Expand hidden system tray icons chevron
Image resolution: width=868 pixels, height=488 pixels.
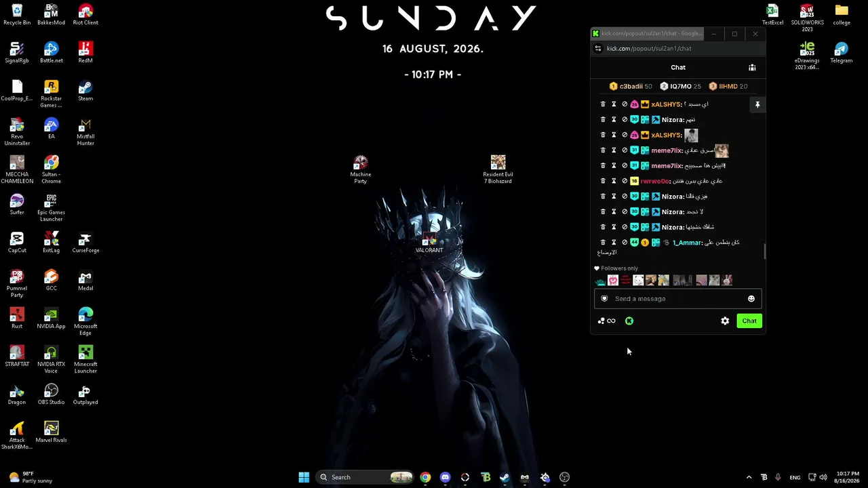749,477
